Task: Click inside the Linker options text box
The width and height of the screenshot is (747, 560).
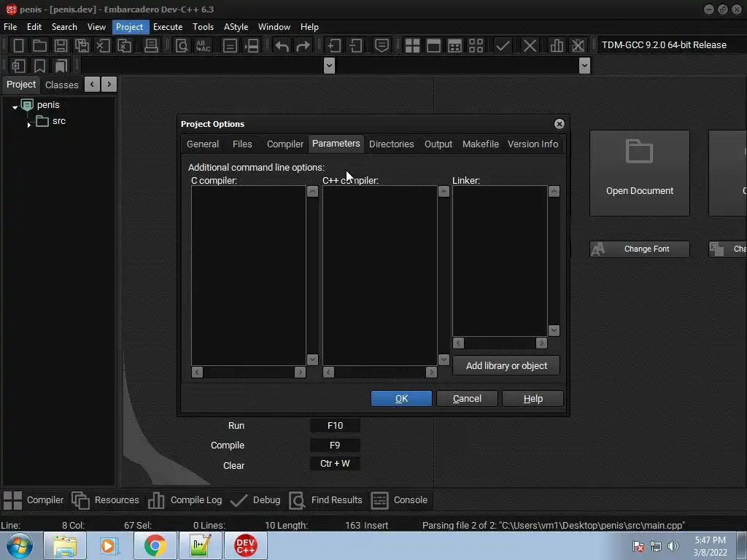Action: [x=500, y=261]
